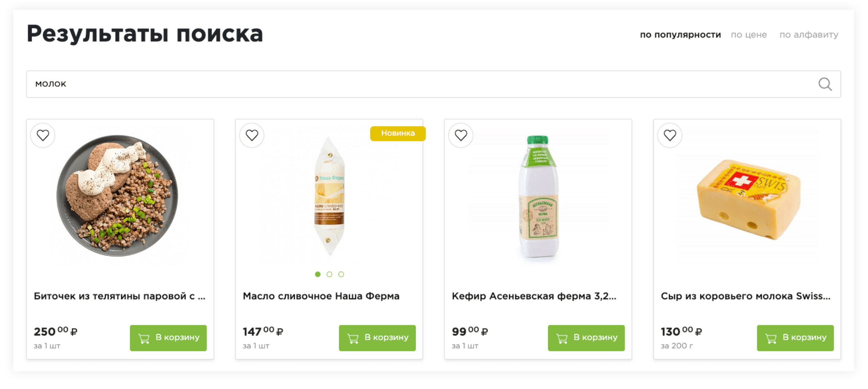The width and height of the screenshot is (868, 389).
Task: Open the Swiss cheese product photo
Action: click(748, 199)
